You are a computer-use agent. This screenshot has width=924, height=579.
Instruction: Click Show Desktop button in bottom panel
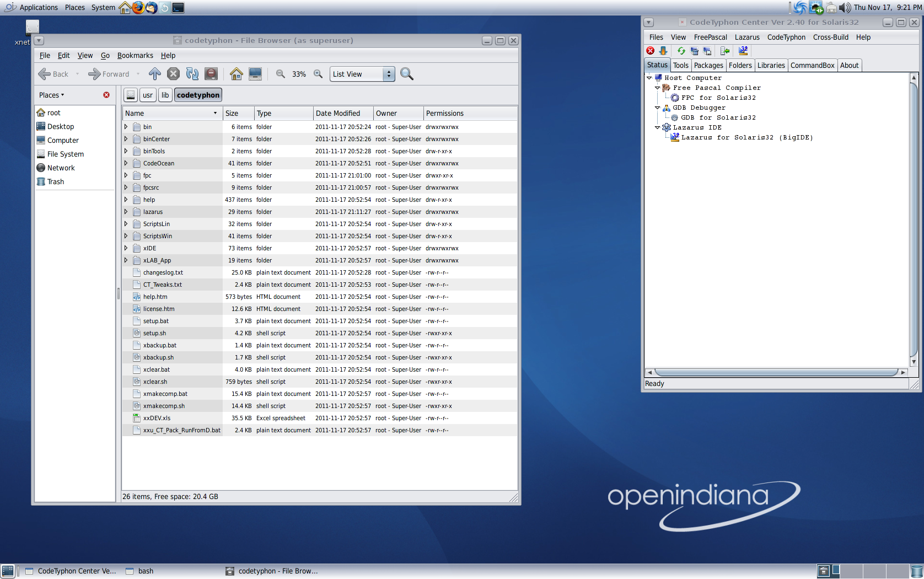(x=8, y=571)
